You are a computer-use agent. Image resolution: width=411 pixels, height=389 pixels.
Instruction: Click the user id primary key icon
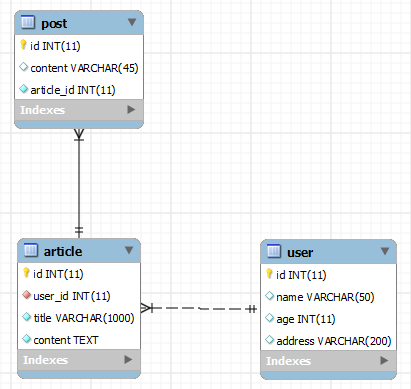(x=269, y=274)
